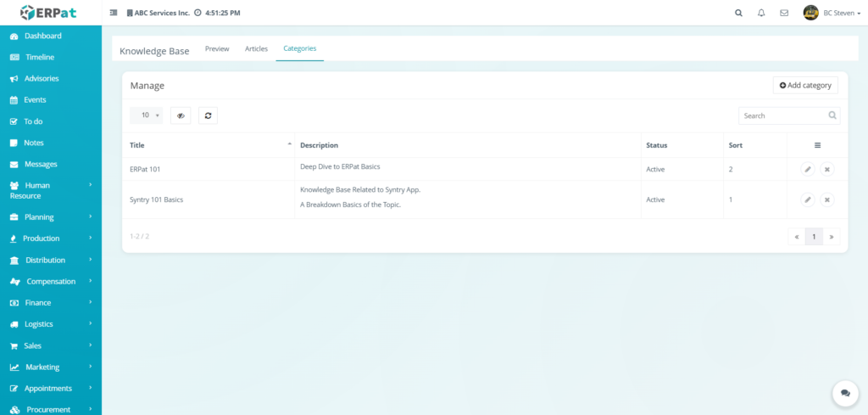Delete the Syntry 101 Basics category

[827, 200]
